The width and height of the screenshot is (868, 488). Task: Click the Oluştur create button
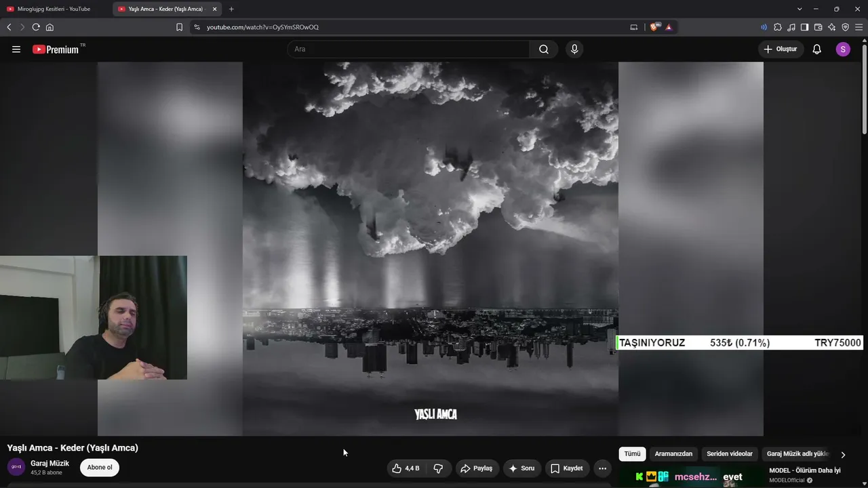click(781, 49)
